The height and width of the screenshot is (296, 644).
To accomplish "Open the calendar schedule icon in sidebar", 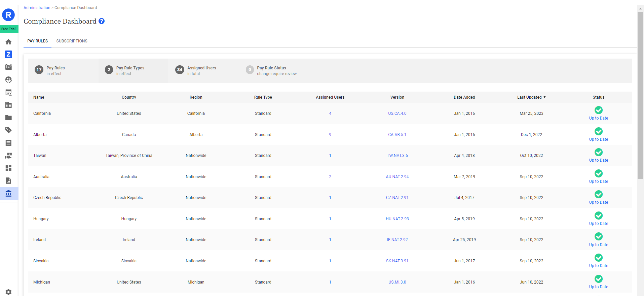I will (x=8, y=92).
